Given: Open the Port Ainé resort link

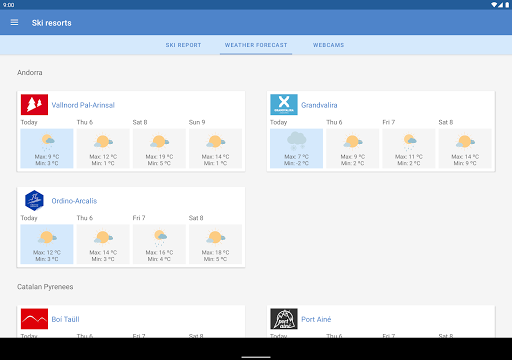Looking at the screenshot, I should coord(316,319).
